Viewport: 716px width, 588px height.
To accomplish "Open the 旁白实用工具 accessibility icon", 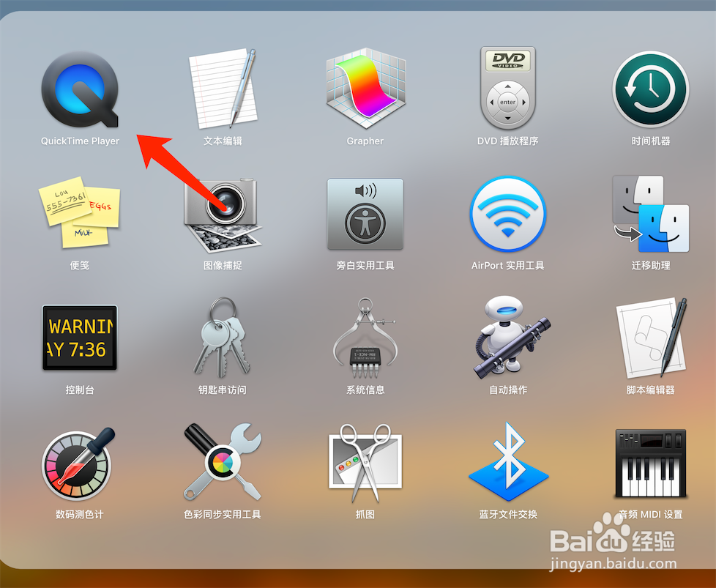I will (365, 214).
